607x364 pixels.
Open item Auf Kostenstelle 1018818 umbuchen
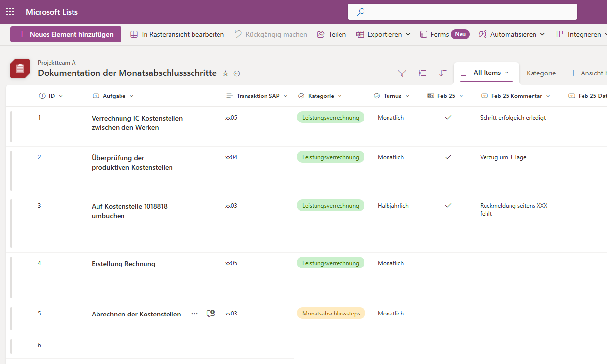point(129,211)
